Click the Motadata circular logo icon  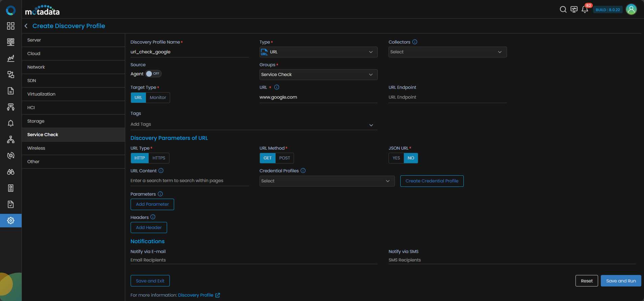pyautogui.click(x=11, y=10)
